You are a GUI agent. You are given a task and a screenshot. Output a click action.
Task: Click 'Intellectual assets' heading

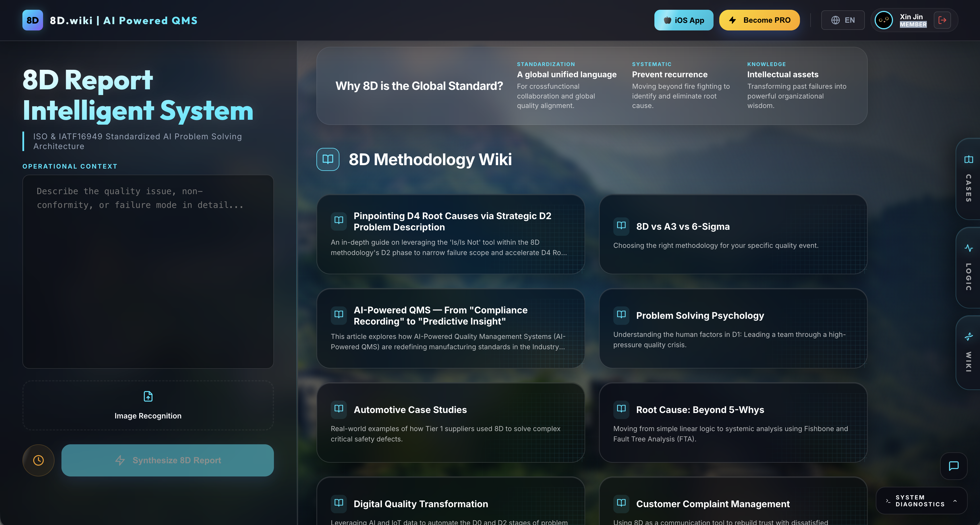click(x=782, y=75)
